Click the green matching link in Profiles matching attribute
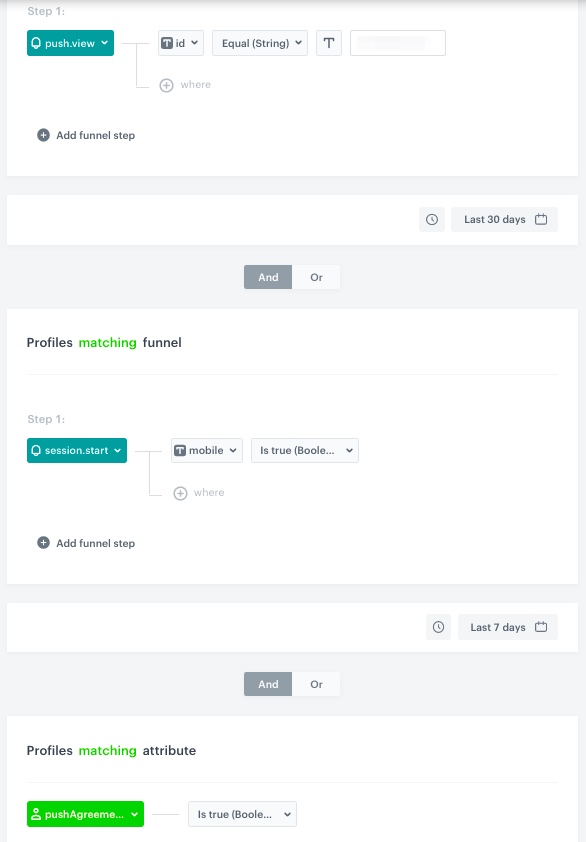 point(107,750)
